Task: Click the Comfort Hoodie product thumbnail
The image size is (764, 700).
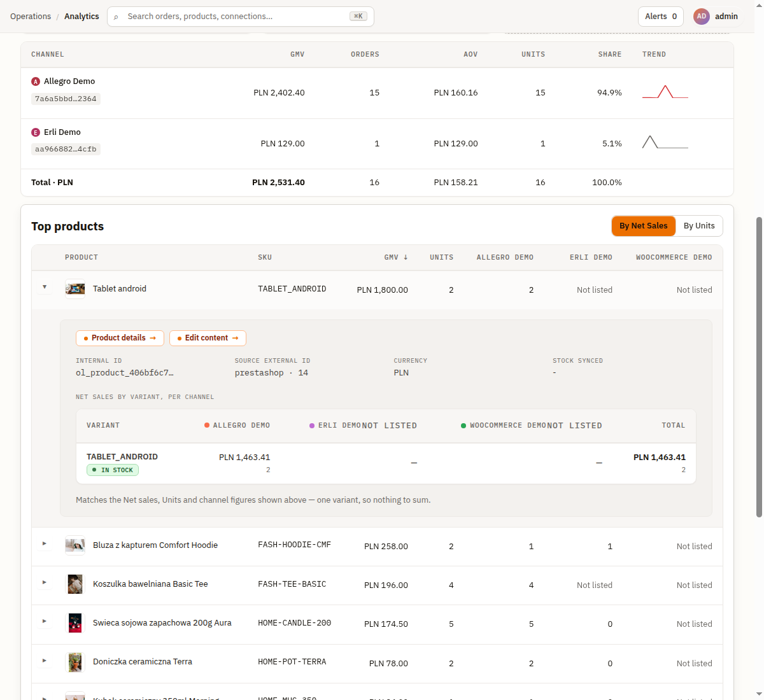Action: (75, 545)
